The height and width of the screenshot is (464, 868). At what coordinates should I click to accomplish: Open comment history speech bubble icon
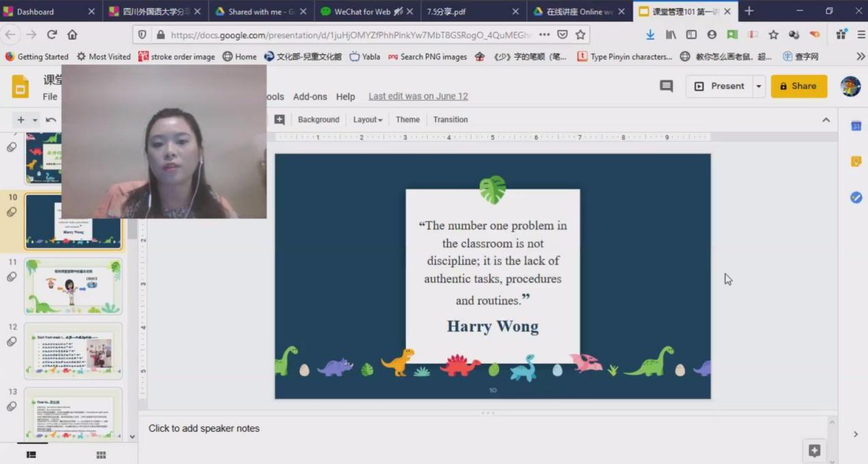[666, 86]
